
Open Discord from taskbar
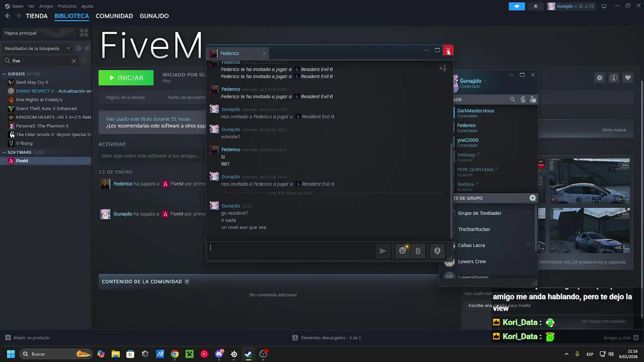pos(219,354)
